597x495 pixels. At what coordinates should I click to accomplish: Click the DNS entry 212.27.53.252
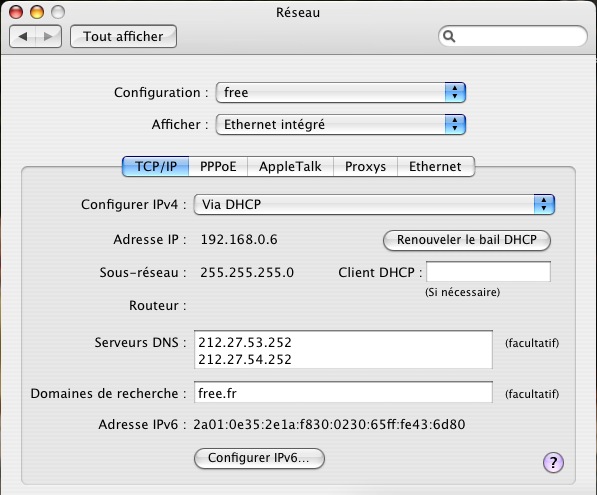coord(245,342)
